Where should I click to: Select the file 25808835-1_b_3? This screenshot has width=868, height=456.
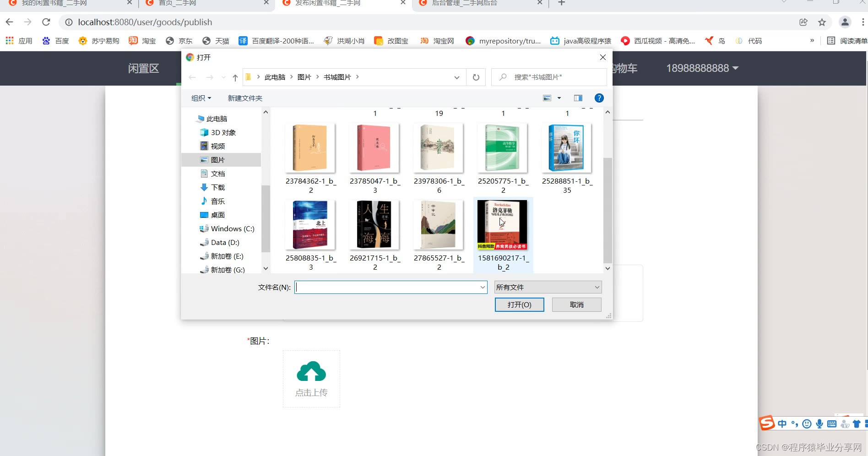[x=311, y=235]
